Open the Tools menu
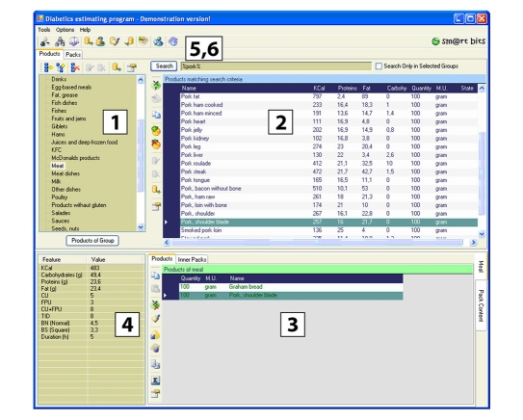 (44, 30)
